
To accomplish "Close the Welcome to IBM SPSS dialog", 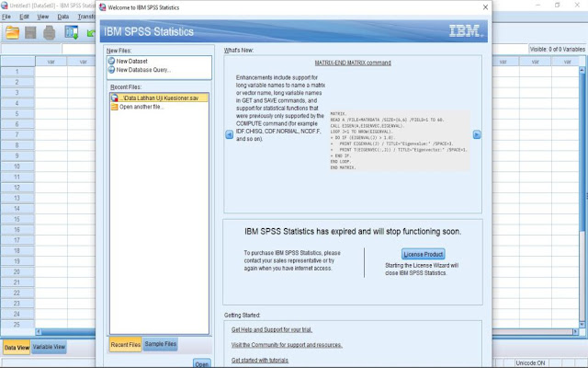I will coord(485,7).
